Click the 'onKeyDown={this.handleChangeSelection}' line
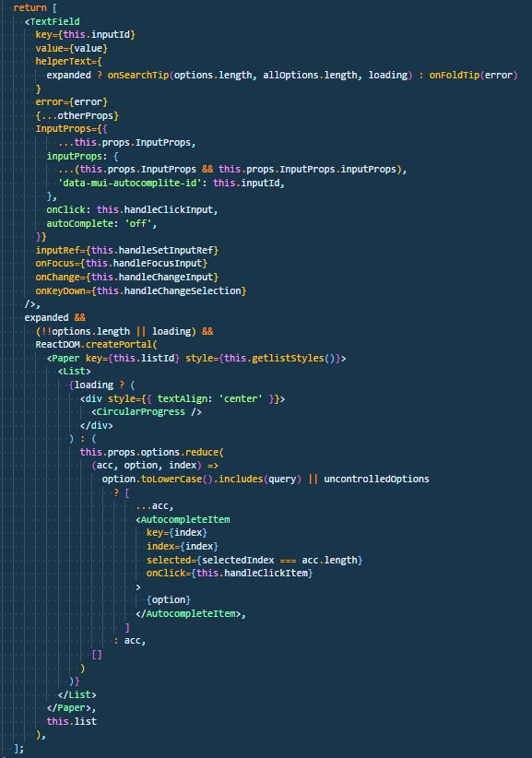The height and width of the screenshot is (758, 532). click(141, 290)
